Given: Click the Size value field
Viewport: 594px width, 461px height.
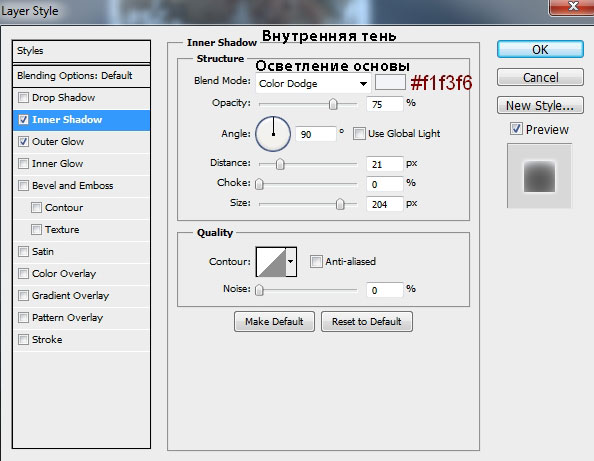Looking at the screenshot, I should 385,204.
